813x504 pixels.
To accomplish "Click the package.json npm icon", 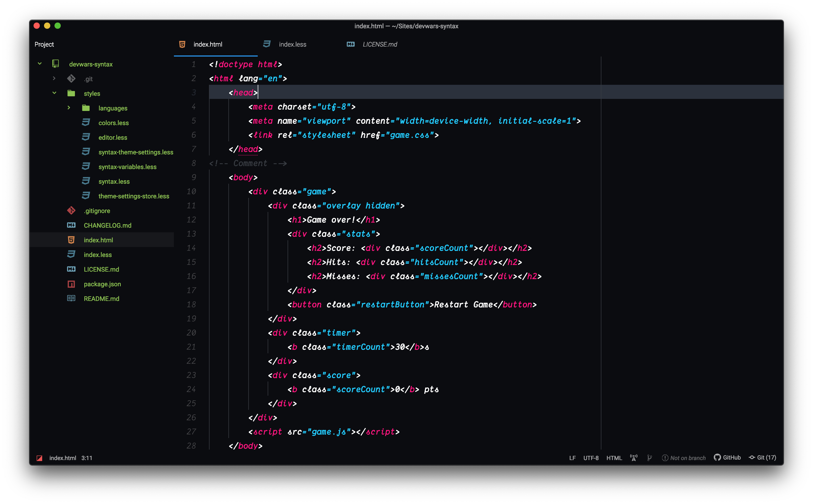I will pos(71,284).
